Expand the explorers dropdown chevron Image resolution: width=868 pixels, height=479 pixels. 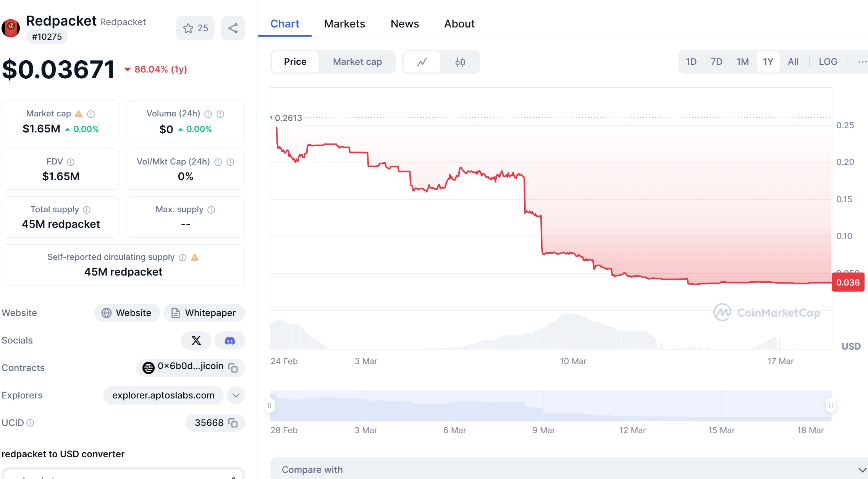coord(236,395)
